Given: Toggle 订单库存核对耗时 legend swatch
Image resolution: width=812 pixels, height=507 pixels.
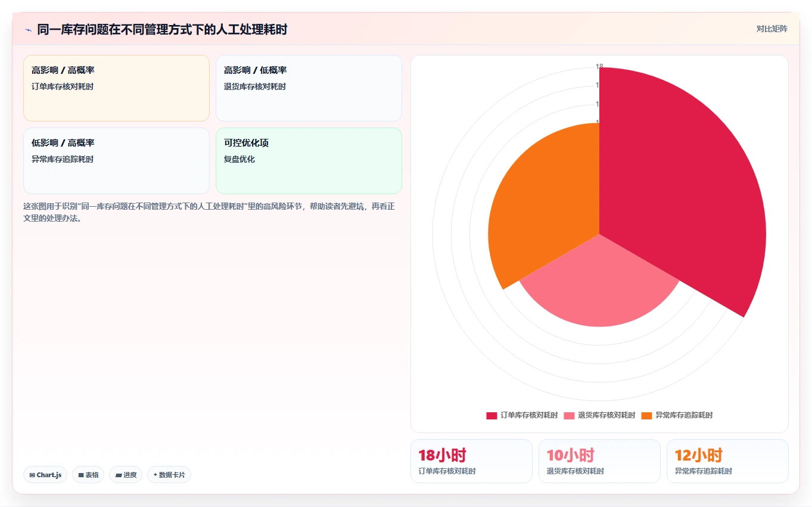Looking at the screenshot, I should [491, 415].
